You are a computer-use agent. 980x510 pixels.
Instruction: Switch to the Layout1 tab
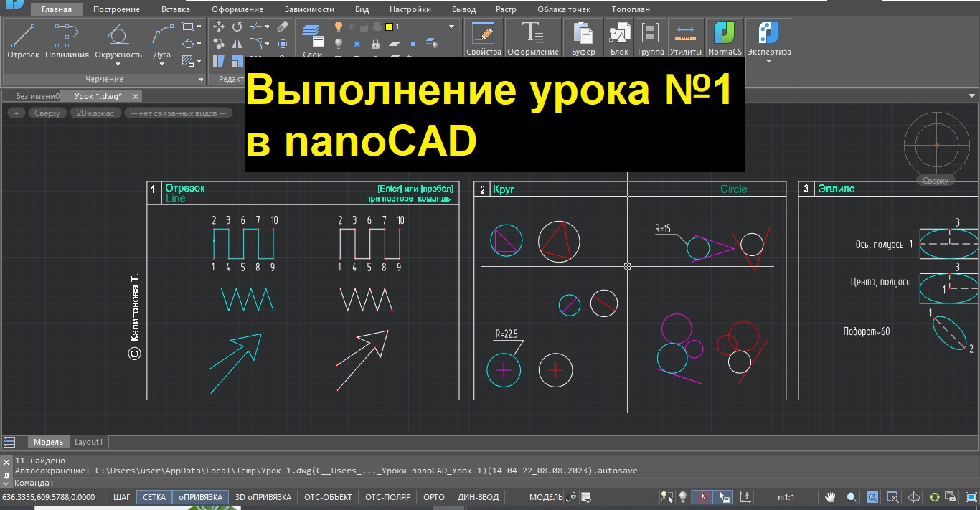click(x=89, y=442)
